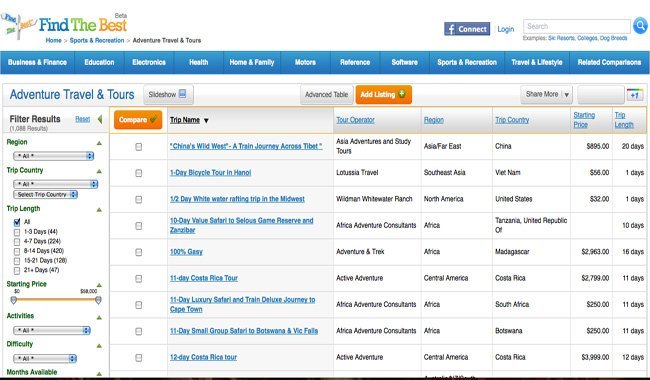Check the 21+ Days filter
The image size is (650, 380).
pos(17,271)
